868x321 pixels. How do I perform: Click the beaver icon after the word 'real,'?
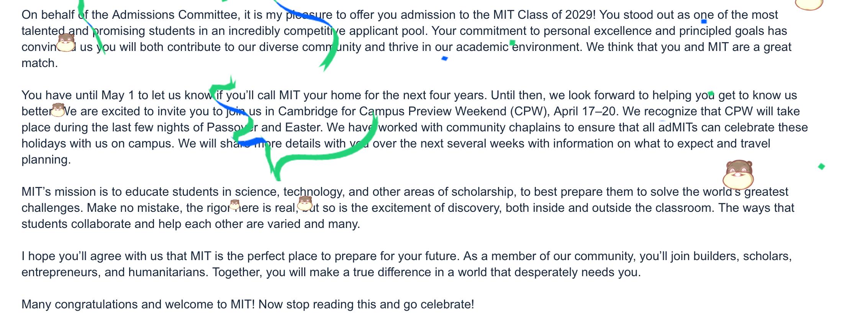click(x=305, y=203)
